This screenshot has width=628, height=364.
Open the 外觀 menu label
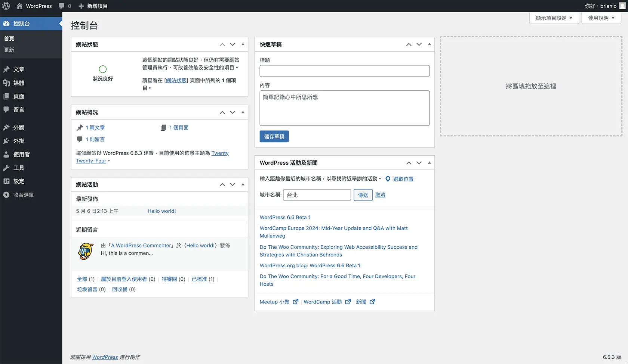coord(19,127)
